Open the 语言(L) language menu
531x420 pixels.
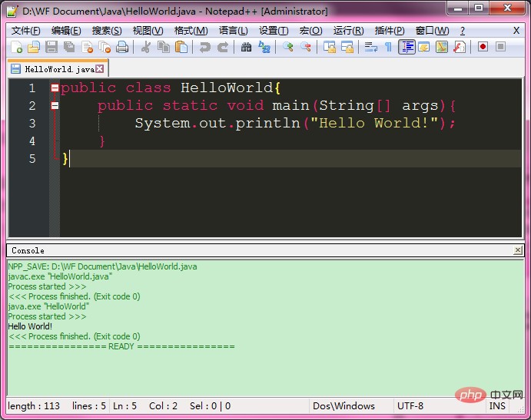click(234, 31)
